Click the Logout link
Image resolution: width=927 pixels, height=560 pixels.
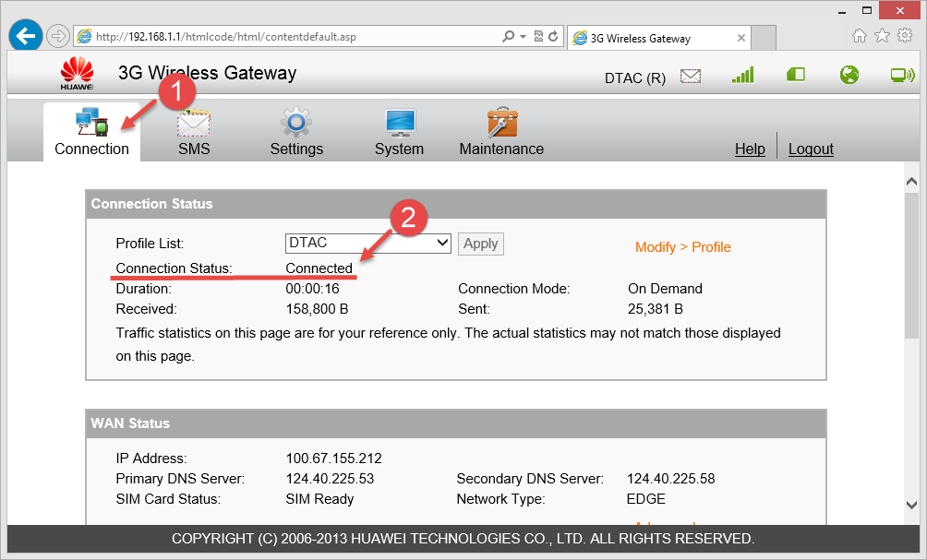pyautogui.click(x=811, y=149)
